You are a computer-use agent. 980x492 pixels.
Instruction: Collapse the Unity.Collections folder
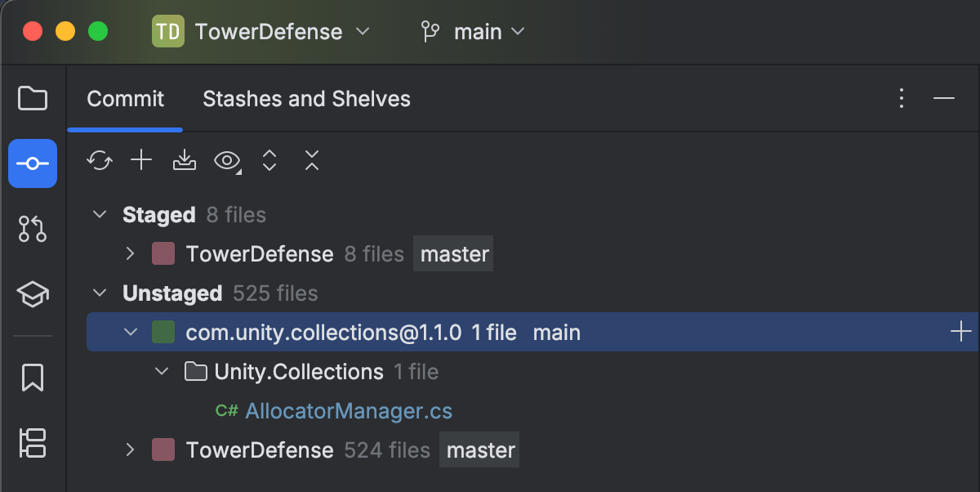162,372
